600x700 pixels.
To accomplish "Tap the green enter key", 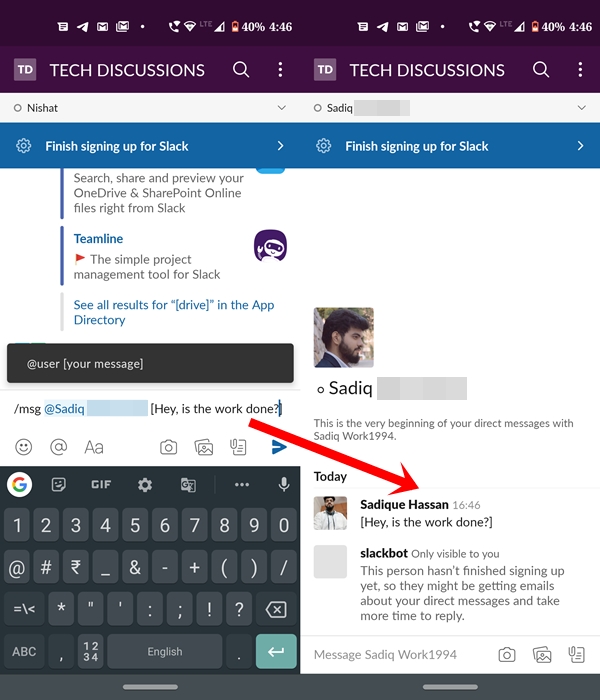I will (x=276, y=651).
